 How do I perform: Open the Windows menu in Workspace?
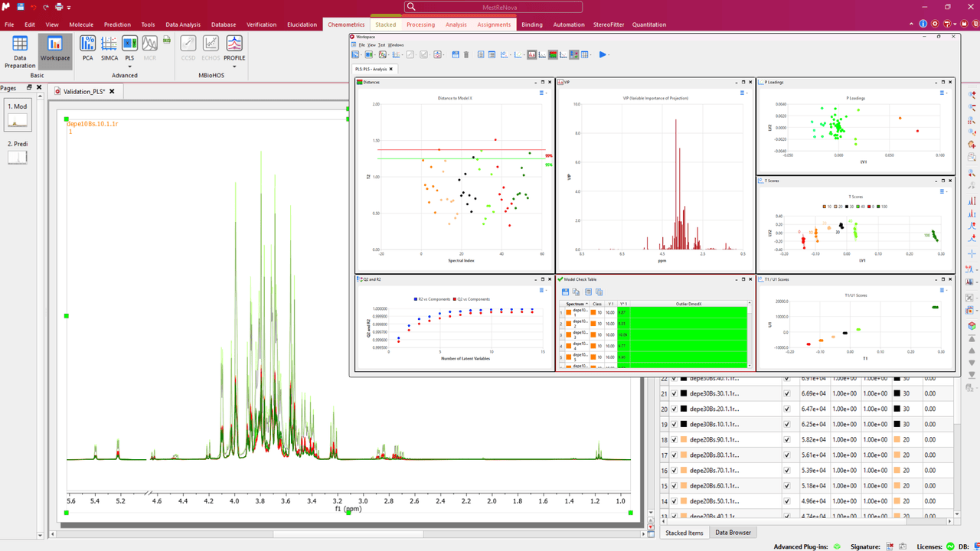(x=396, y=45)
